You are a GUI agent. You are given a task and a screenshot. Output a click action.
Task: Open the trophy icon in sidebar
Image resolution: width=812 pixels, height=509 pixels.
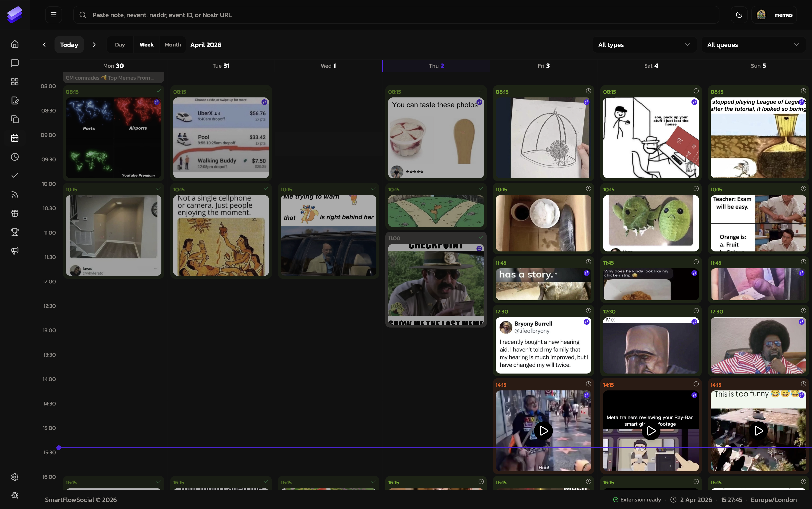[15, 232]
